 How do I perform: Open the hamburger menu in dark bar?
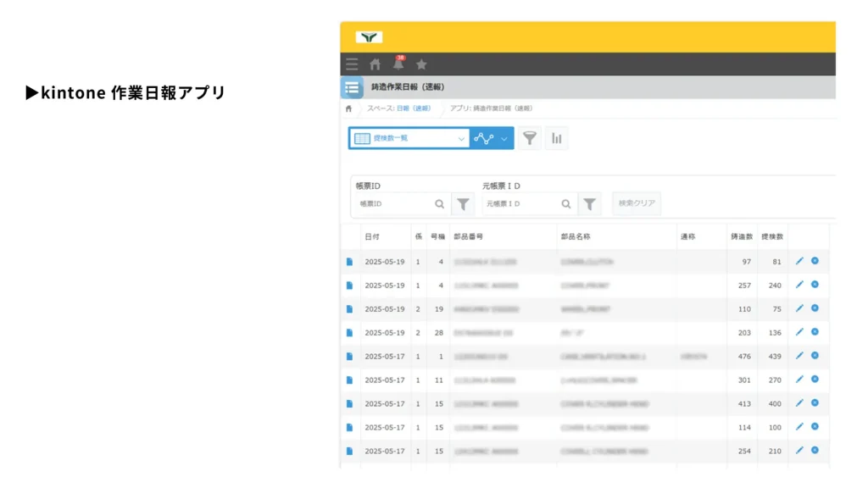(352, 64)
